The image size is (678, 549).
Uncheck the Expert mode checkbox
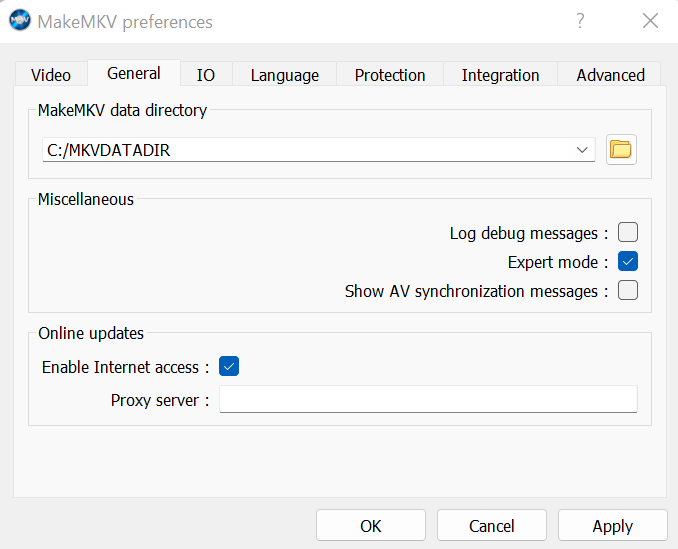point(627,261)
